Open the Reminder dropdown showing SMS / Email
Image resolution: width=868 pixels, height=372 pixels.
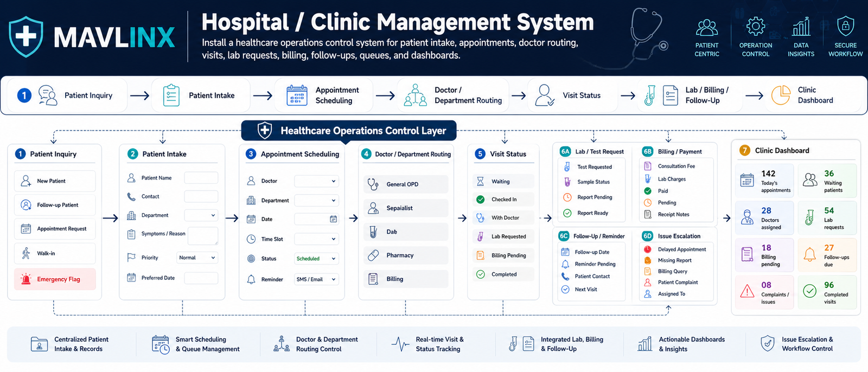click(x=317, y=279)
